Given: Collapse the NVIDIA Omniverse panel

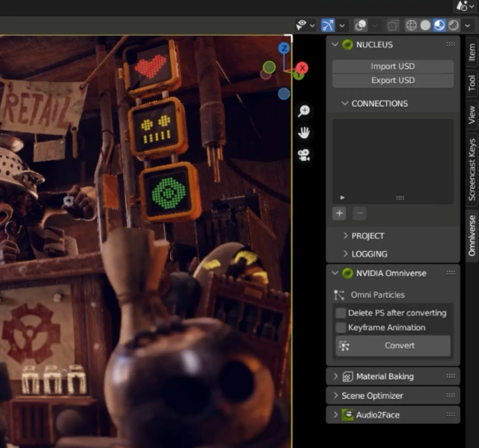Looking at the screenshot, I should tap(335, 273).
